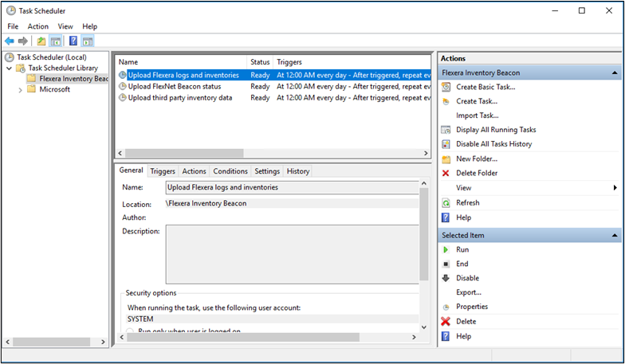Image resolution: width=625 pixels, height=364 pixels.
Task: Click the Disable down-arrow icon
Action: click(446, 278)
